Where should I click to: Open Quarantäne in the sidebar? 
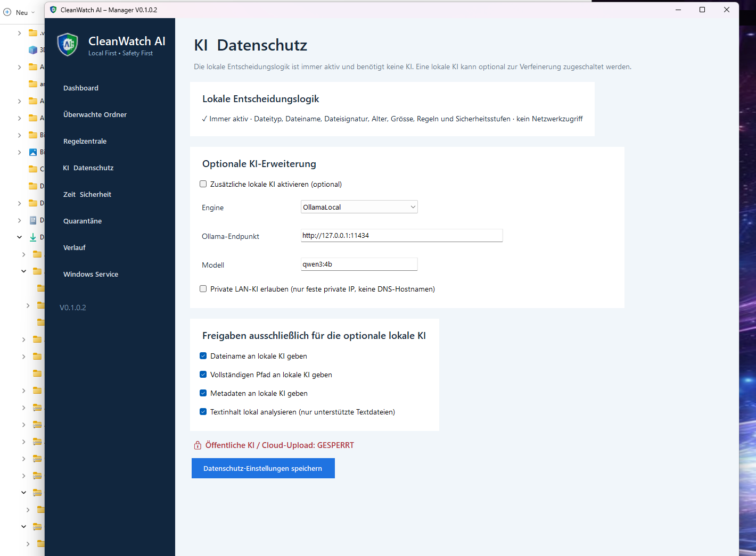pyautogui.click(x=83, y=221)
